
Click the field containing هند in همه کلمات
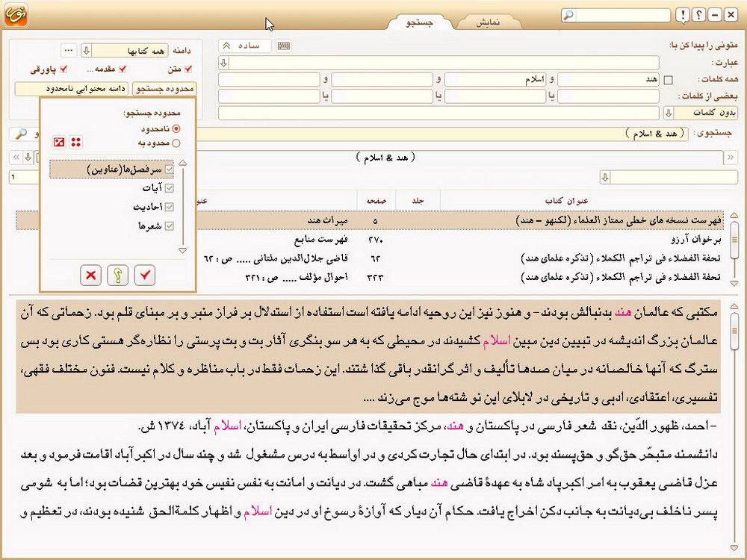(x=608, y=80)
